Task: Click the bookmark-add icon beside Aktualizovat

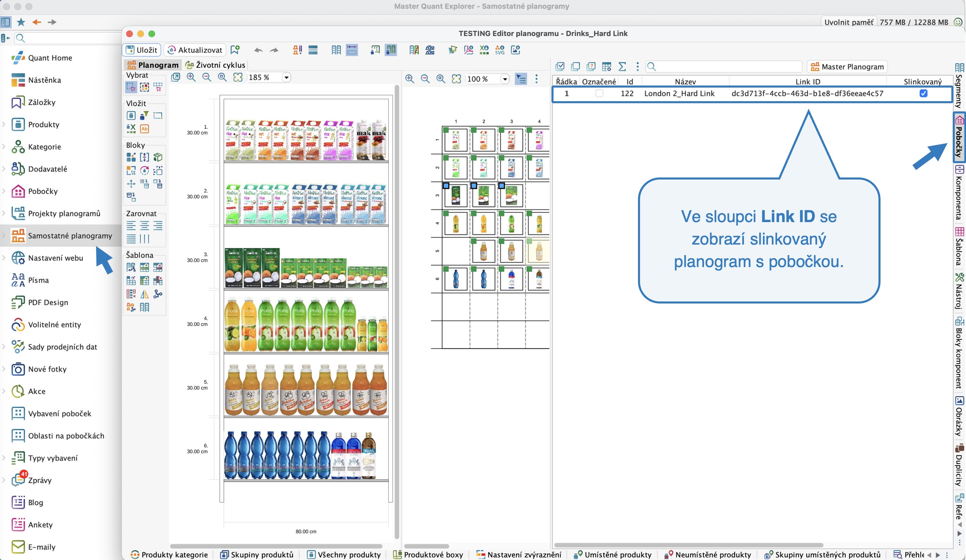Action: click(x=235, y=50)
